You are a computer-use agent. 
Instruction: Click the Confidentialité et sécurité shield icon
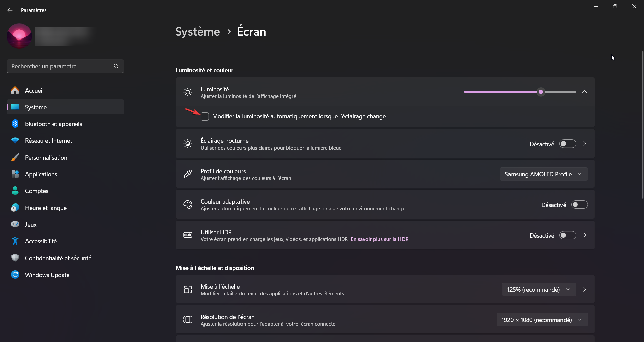(x=15, y=258)
